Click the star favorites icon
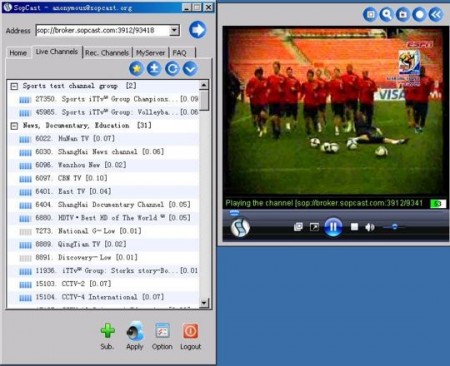The height and width of the screenshot is (366, 450). click(136, 69)
